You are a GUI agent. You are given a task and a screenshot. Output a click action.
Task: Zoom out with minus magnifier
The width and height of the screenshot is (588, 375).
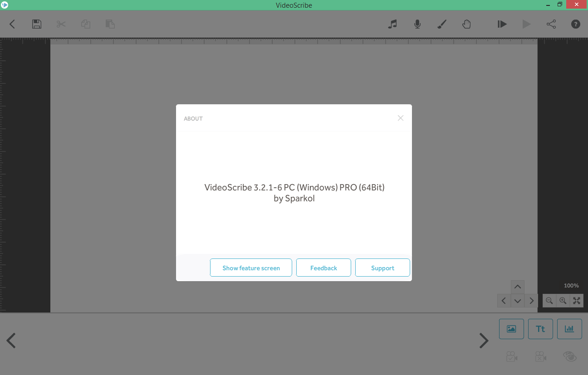click(x=549, y=301)
